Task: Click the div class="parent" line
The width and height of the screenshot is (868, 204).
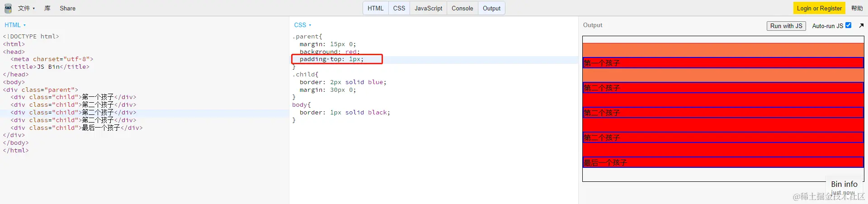Action: click(x=40, y=90)
